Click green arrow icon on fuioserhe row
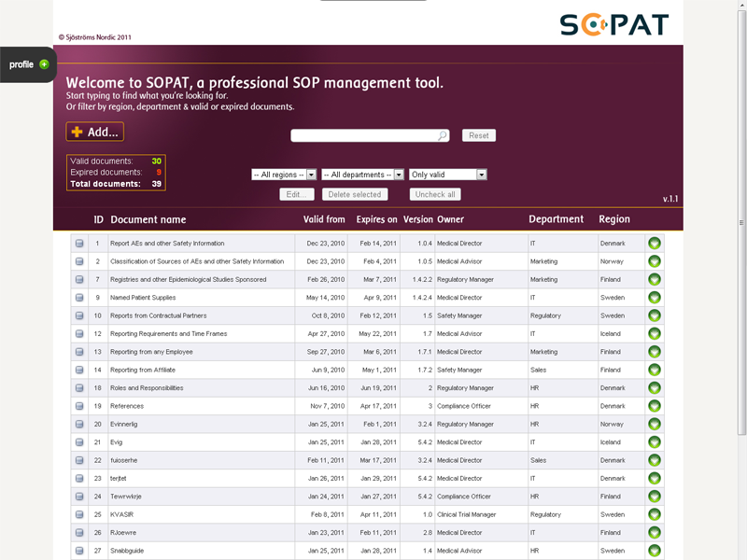 point(655,460)
